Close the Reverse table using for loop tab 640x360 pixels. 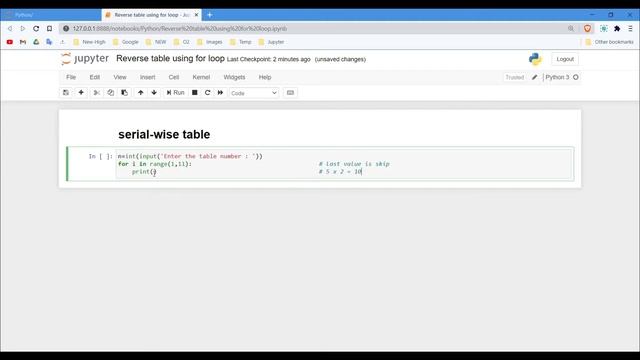point(196,15)
